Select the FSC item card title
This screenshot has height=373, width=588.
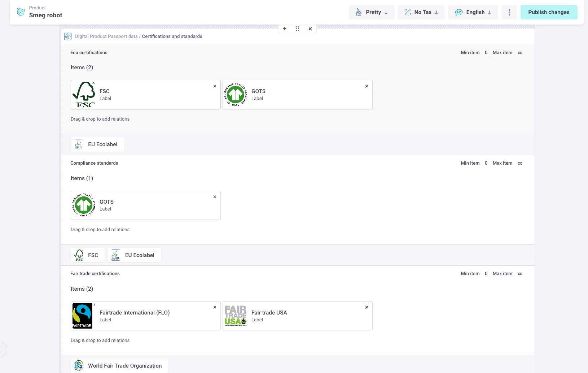(x=105, y=91)
